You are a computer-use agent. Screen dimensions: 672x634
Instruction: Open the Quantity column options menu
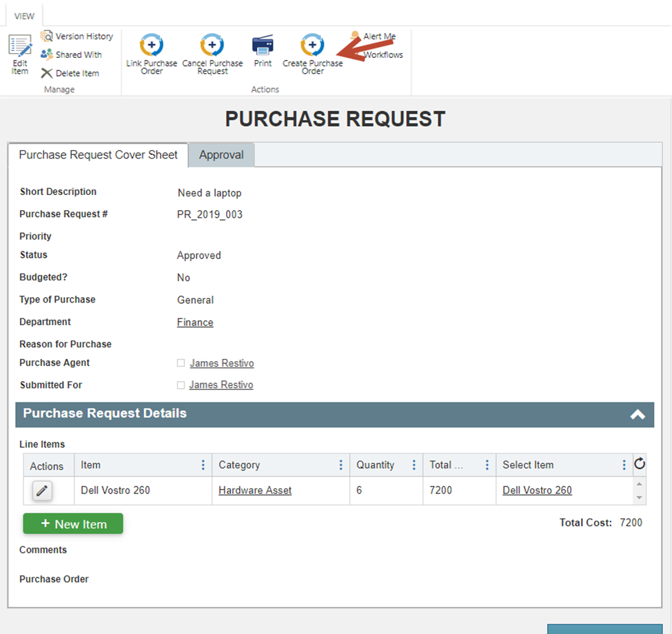pos(414,465)
